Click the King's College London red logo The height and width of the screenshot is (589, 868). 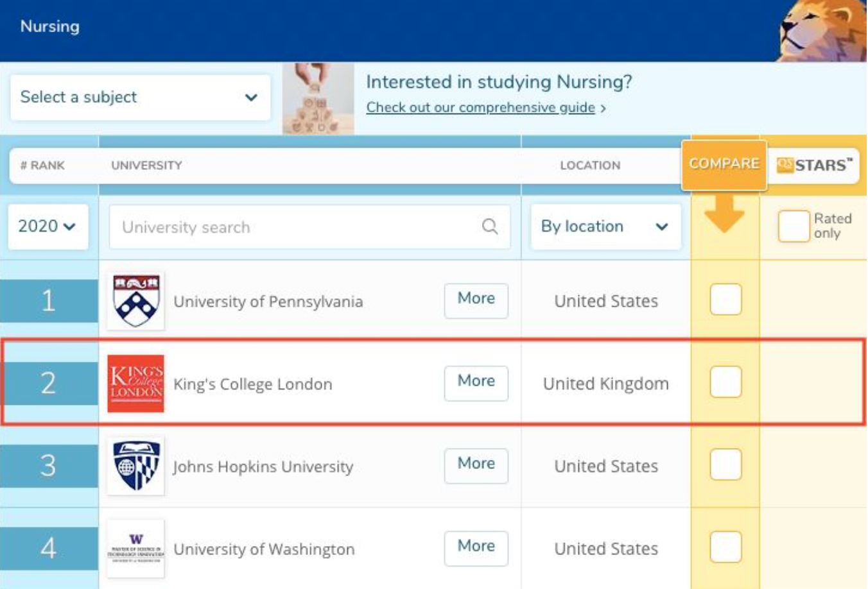click(135, 383)
